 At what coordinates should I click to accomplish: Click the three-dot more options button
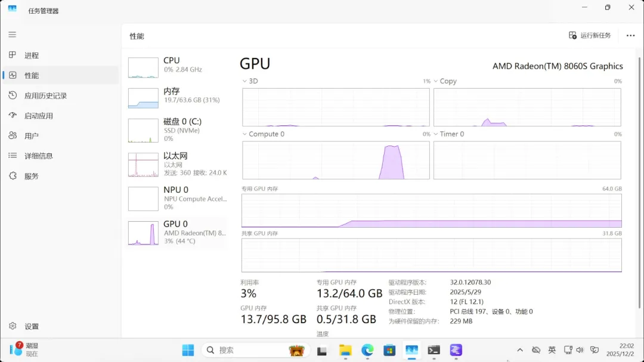(x=630, y=36)
